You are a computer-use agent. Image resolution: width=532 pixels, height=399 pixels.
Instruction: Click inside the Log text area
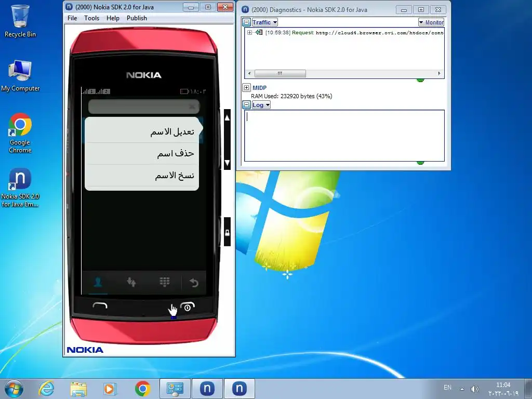click(x=344, y=136)
